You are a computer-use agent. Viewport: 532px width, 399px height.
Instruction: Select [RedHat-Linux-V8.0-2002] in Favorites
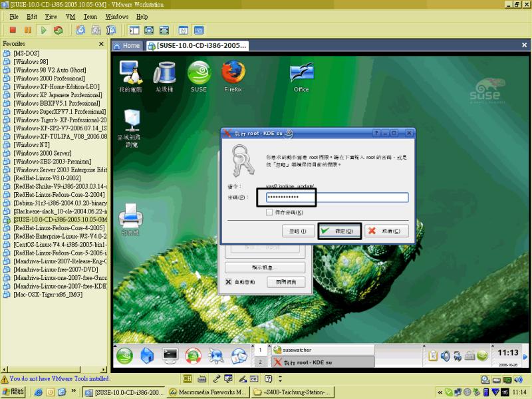click(47, 178)
